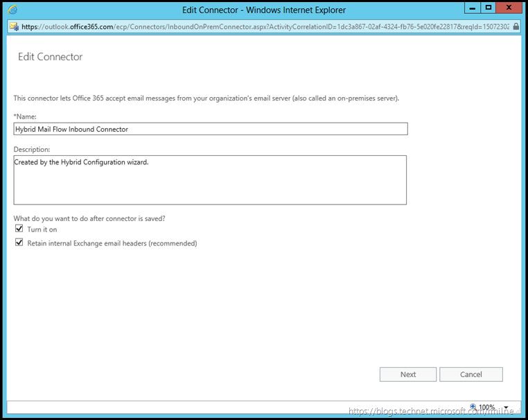Focus the Description text area
This screenshot has height=420, width=528.
coord(210,180)
